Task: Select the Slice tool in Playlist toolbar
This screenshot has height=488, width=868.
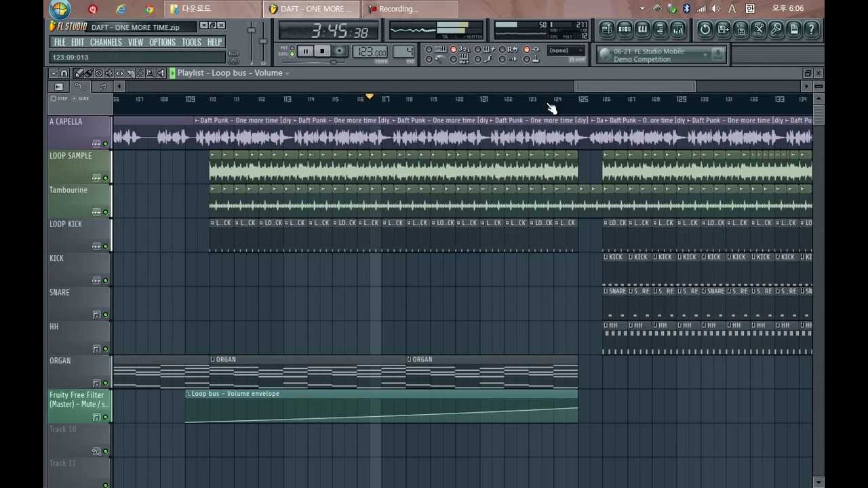Action: point(130,73)
